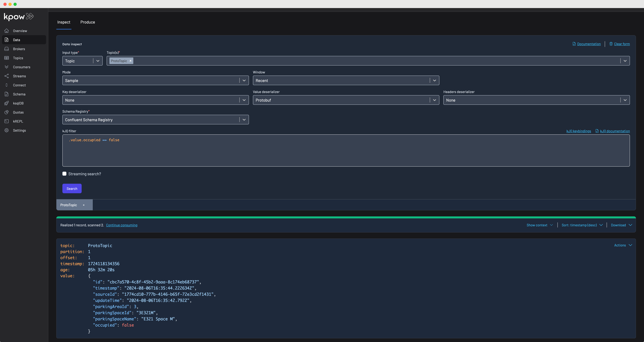Enable the Streaming search checkbox

click(x=64, y=174)
